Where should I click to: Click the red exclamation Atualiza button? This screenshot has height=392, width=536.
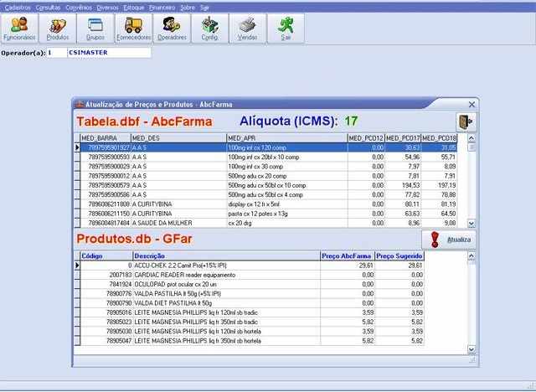[449, 240]
